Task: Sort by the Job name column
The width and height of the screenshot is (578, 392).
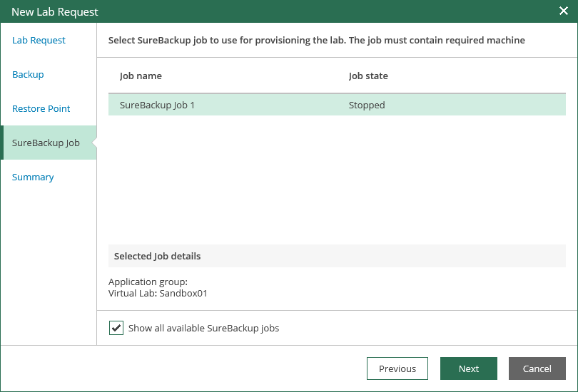Action: pyautogui.click(x=141, y=76)
